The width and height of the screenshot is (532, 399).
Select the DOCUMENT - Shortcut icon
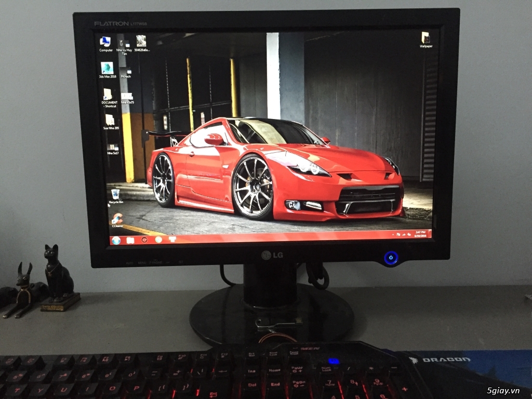click(108, 95)
